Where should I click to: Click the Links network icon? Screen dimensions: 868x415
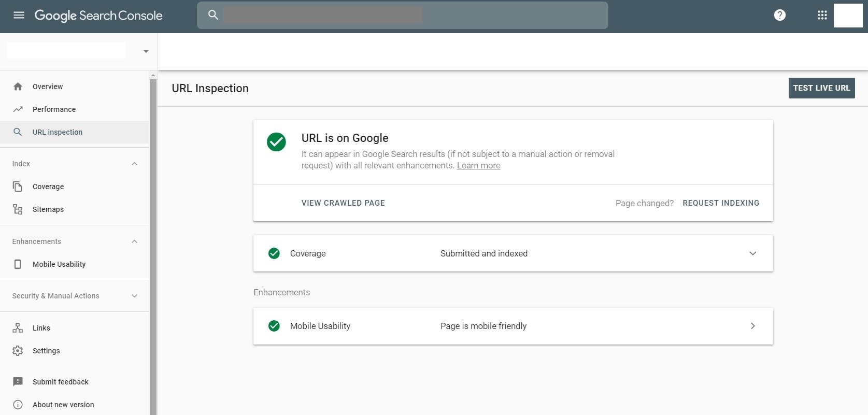click(x=18, y=328)
